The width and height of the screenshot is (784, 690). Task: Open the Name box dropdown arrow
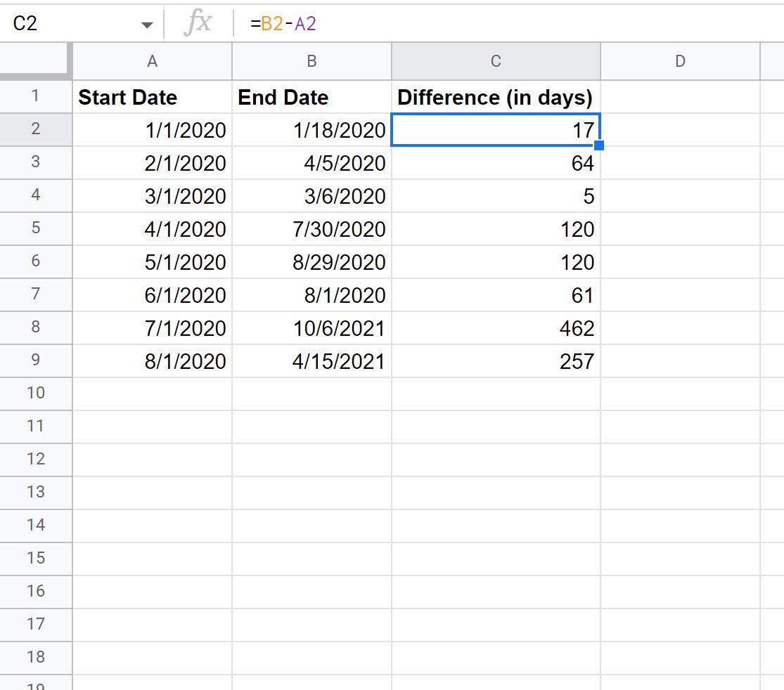pos(146,25)
